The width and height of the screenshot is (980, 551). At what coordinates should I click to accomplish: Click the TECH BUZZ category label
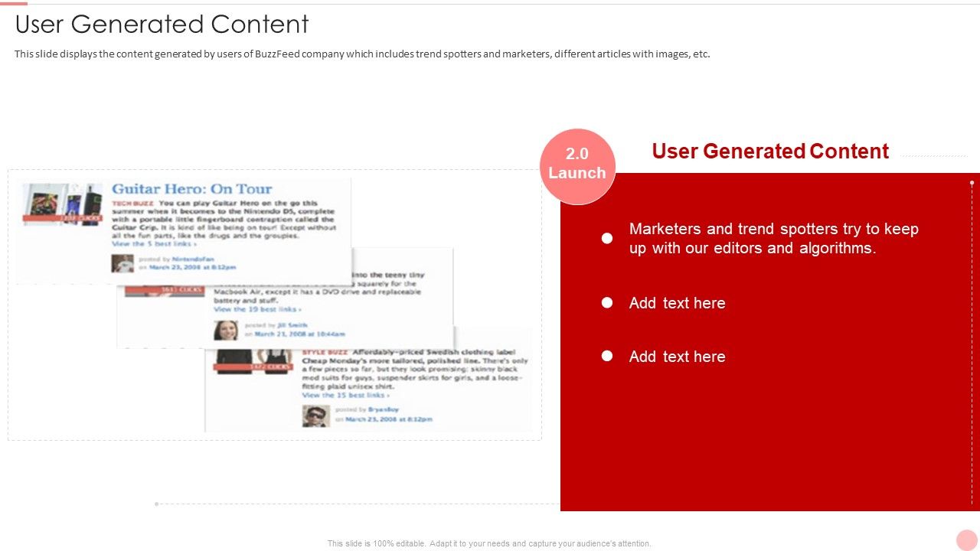click(133, 204)
